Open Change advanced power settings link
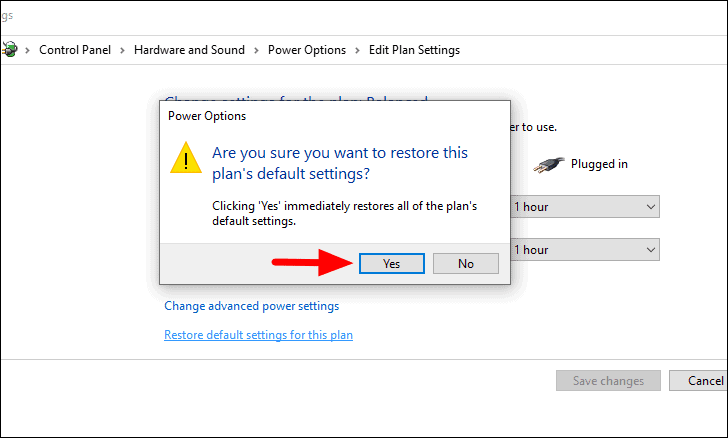This screenshot has width=728, height=438. click(x=252, y=306)
